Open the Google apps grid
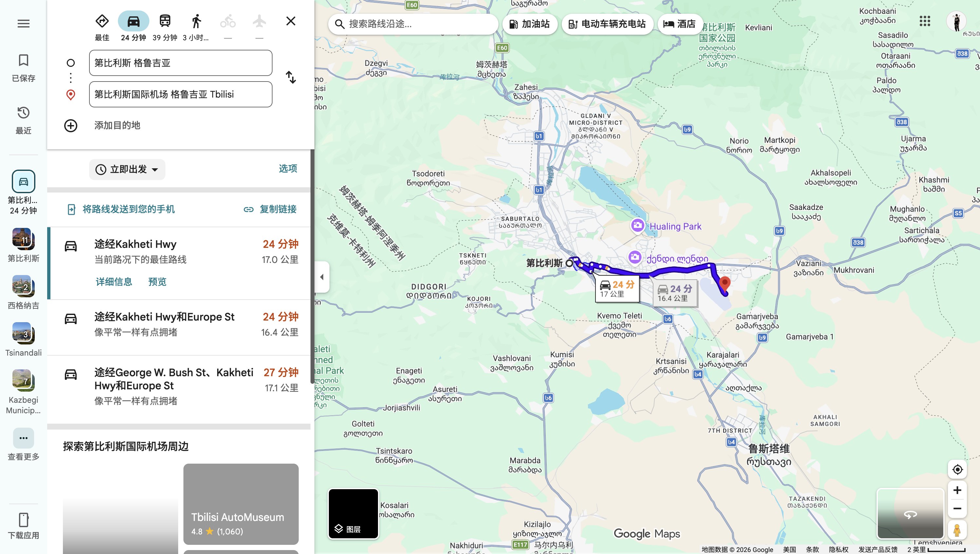 pos(925,21)
